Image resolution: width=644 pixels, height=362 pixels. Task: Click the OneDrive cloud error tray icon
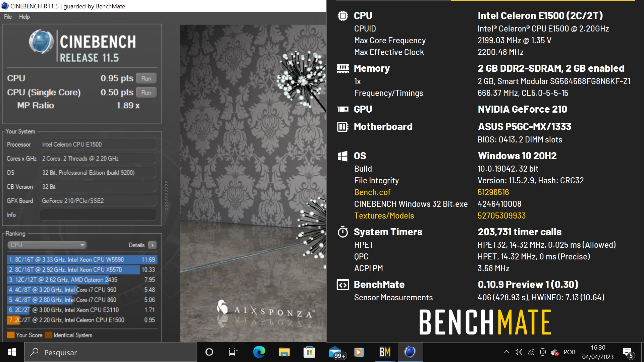pyautogui.click(x=554, y=352)
